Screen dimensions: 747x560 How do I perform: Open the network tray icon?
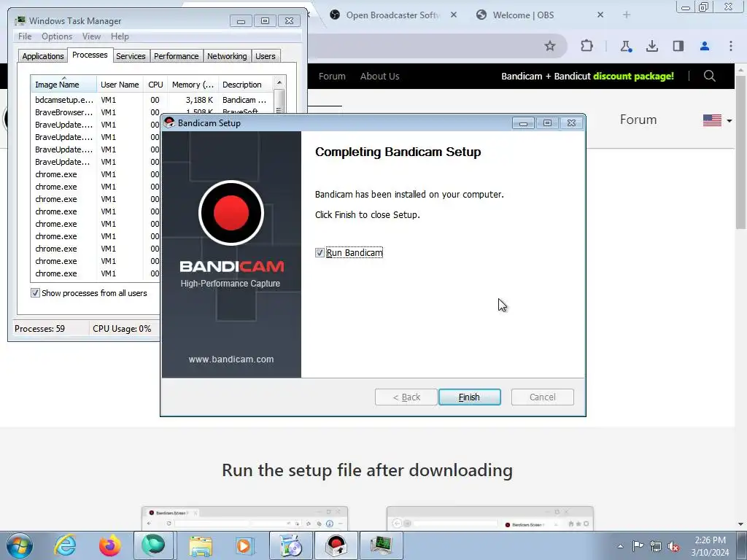pyautogui.click(x=656, y=546)
